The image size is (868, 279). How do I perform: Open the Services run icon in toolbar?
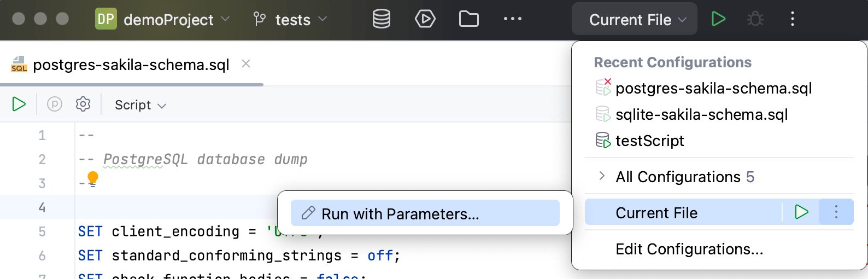425,19
